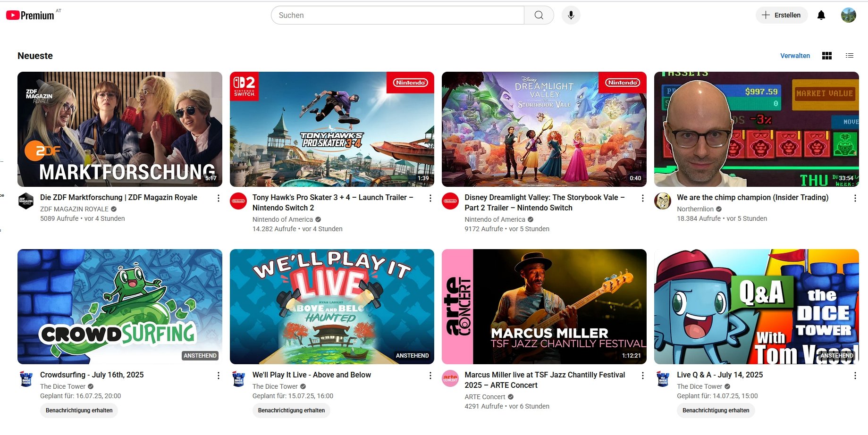Enable notifications for Crowdsurfing - July 16th, 2025
868x435 pixels.
point(78,410)
